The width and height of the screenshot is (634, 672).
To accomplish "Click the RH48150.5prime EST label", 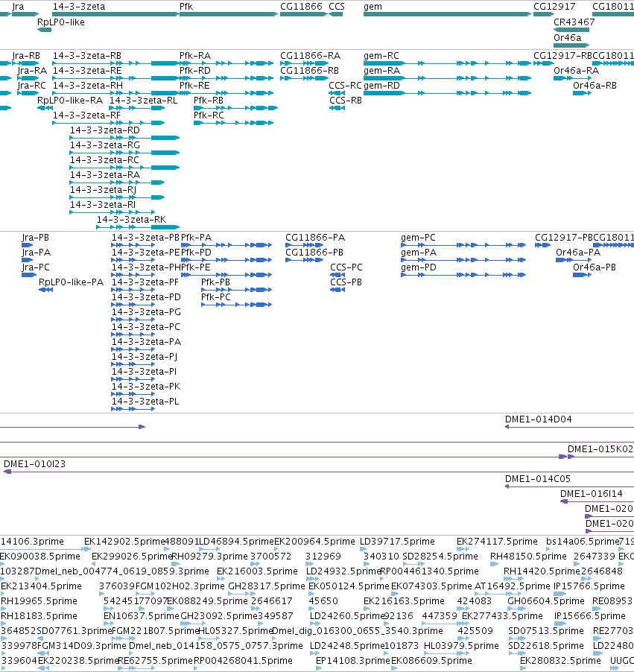I will click(528, 557).
